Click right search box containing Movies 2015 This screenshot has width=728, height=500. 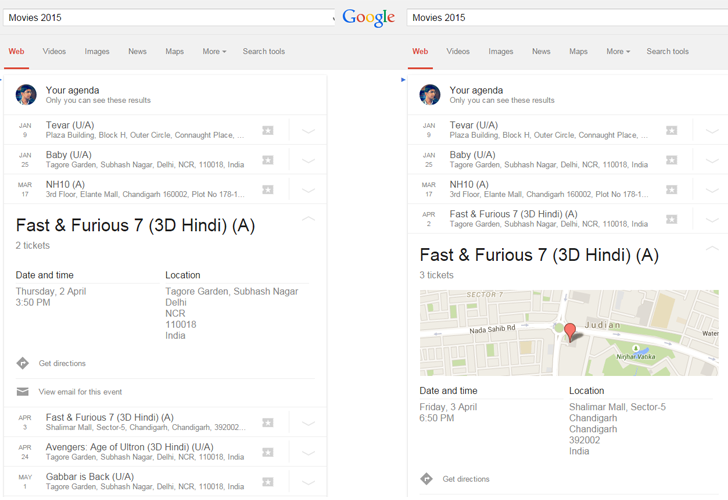[x=567, y=18]
